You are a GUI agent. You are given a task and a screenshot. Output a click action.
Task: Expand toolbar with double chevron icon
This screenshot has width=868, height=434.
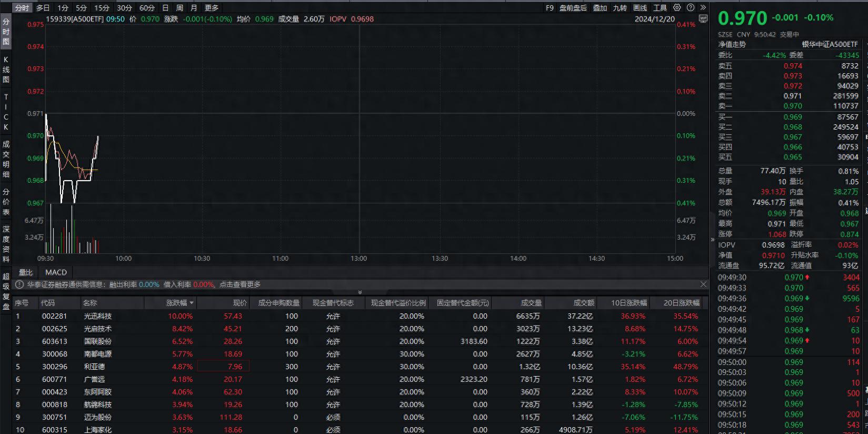click(x=704, y=7)
